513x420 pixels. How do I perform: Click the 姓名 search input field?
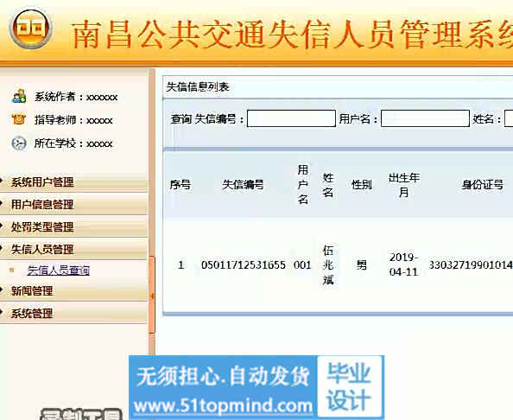pos(509,118)
